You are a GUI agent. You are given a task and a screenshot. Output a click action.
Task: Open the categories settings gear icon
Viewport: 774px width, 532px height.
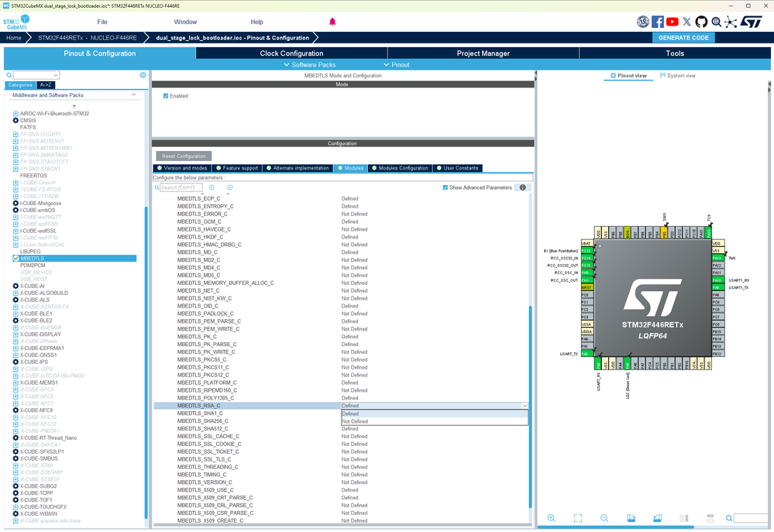point(143,75)
